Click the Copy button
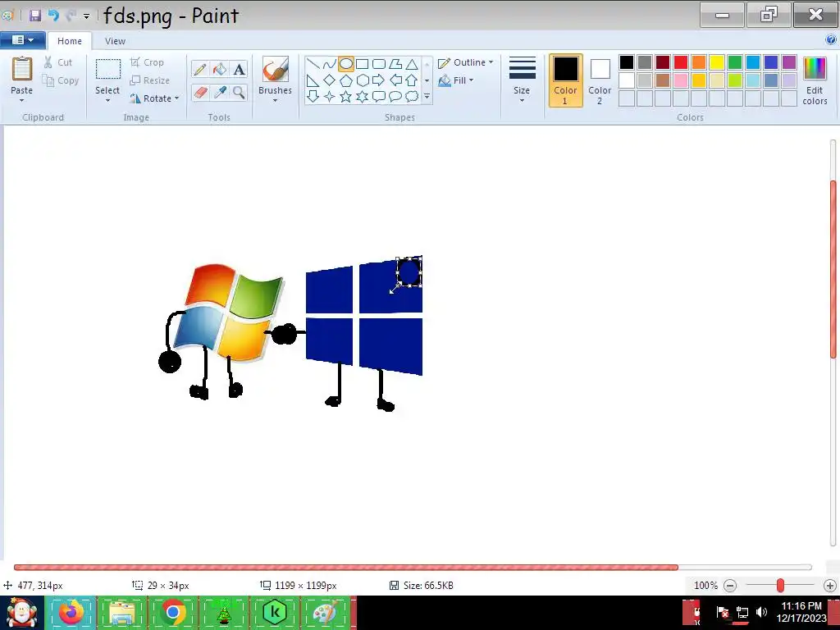Screen dimensions: 840x630 point(61,80)
